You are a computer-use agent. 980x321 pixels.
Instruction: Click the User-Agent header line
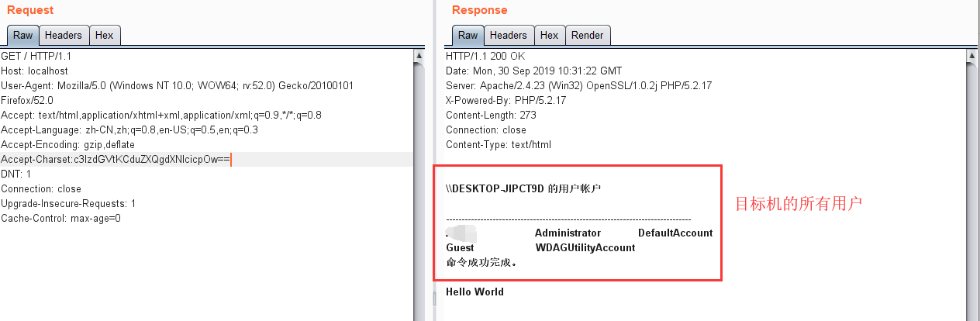point(177,86)
